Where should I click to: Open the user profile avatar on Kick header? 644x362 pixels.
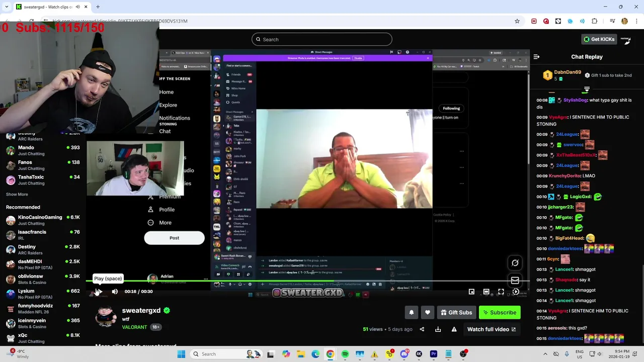coord(626,39)
